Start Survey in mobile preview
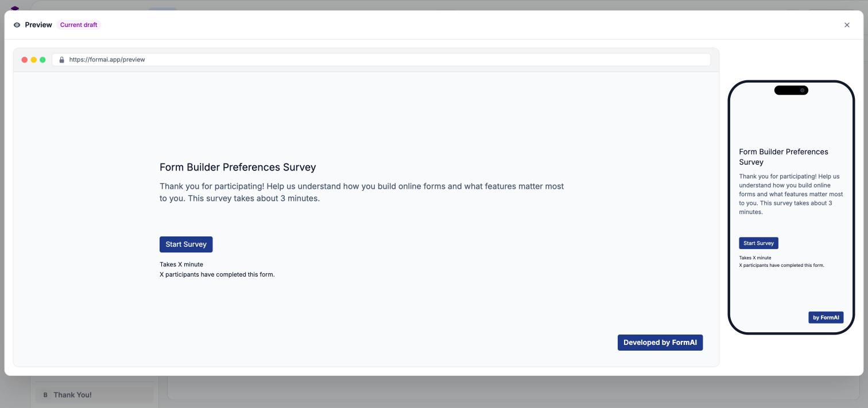Viewport: 868px width, 408px height. click(758, 243)
